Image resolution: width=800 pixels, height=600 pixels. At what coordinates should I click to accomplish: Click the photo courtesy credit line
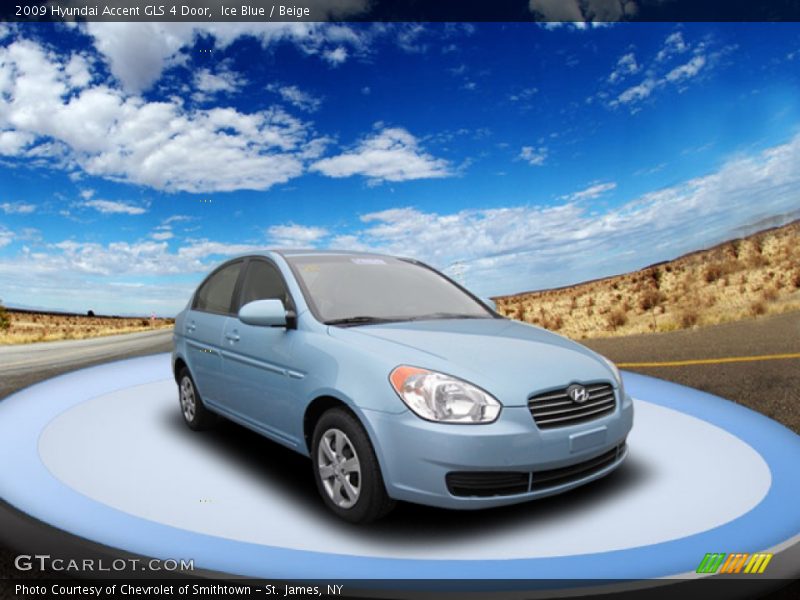coord(179,590)
